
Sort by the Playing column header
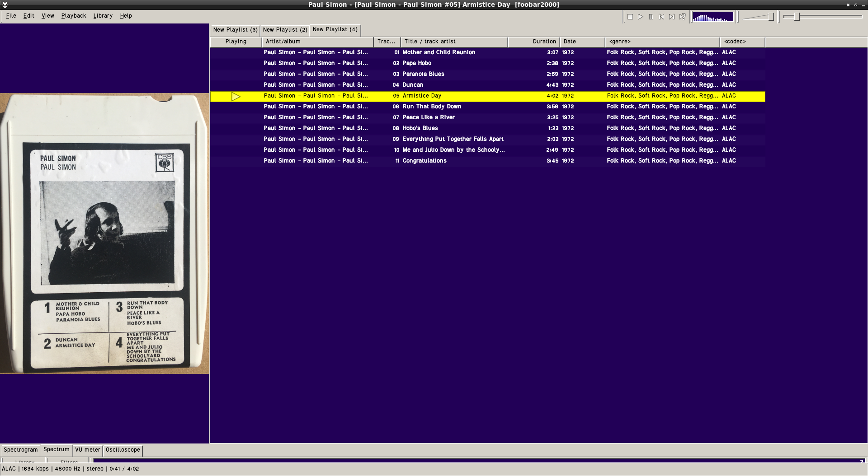pos(236,42)
